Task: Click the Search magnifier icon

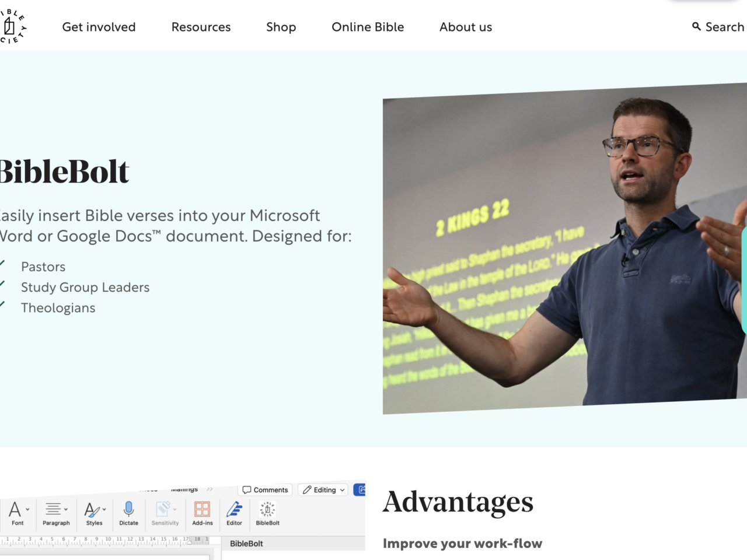Action: coord(696,27)
